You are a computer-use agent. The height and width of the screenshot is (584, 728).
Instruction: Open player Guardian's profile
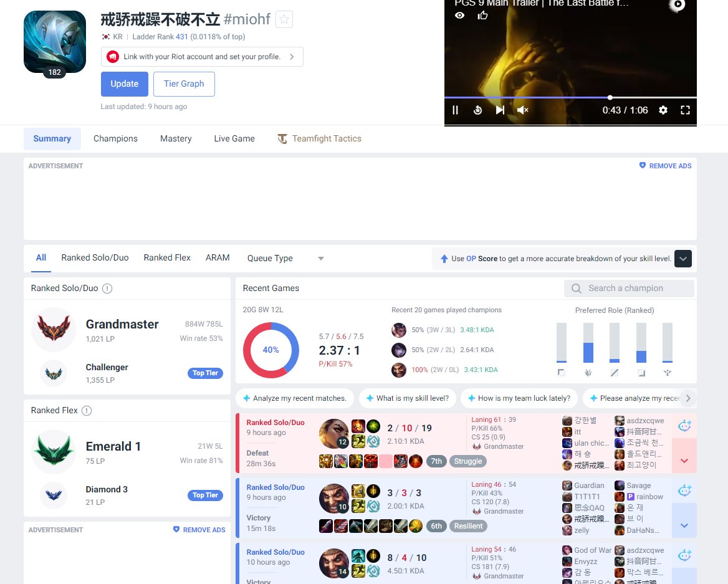click(589, 486)
